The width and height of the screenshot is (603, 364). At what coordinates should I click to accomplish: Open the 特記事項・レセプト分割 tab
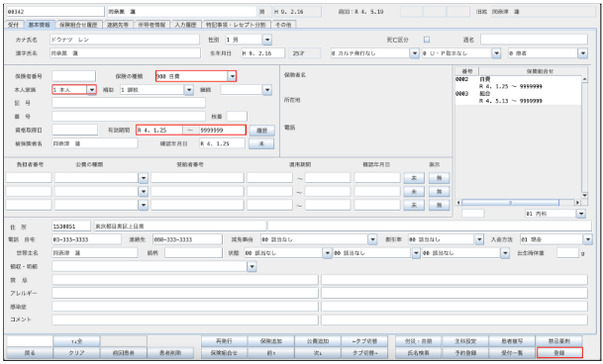point(236,25)
